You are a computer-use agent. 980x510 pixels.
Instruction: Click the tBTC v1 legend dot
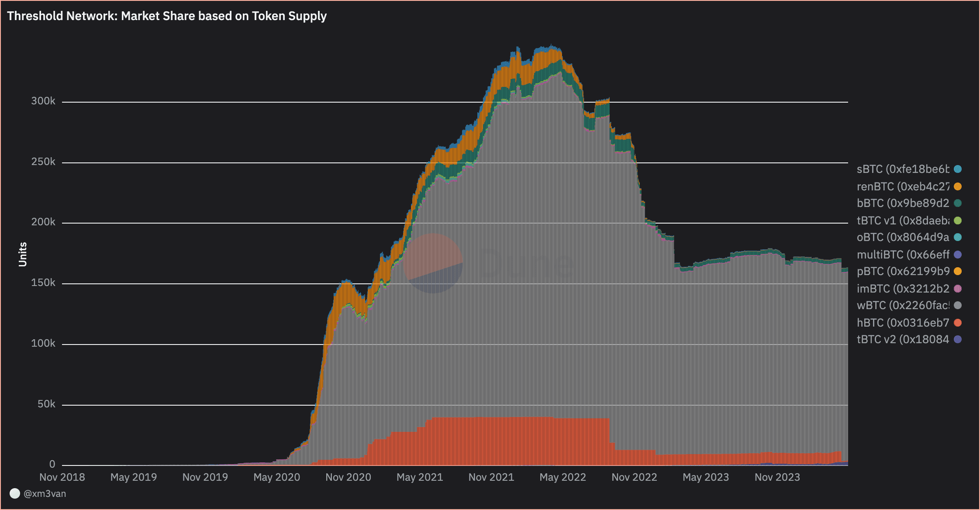[958, 221]
